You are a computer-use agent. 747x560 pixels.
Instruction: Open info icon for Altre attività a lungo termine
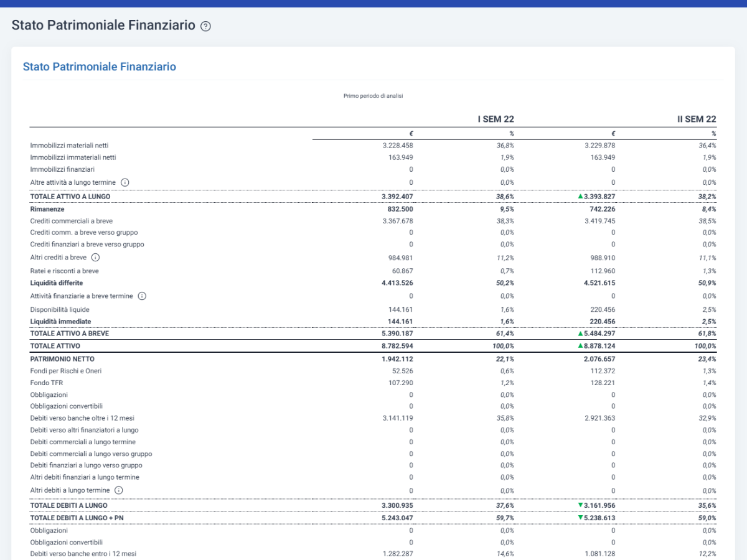(125, 182)
